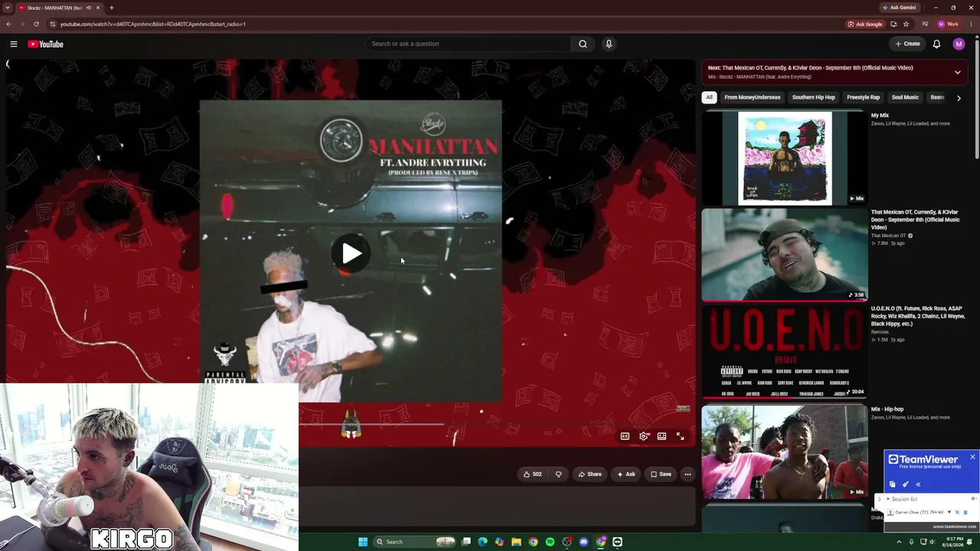Close the TeamViewer panel

(972, 457)
